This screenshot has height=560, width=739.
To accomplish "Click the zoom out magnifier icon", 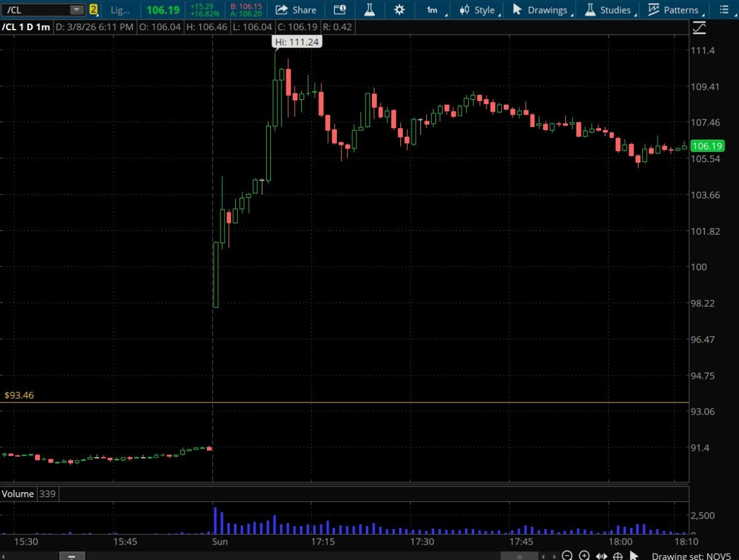I will point(567,555).
